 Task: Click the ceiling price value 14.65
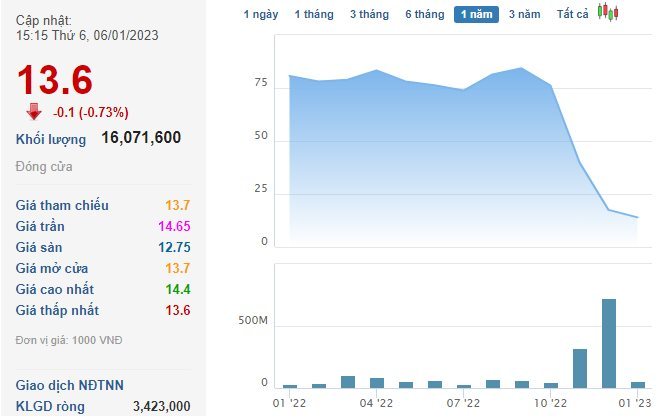coord(176,226)
